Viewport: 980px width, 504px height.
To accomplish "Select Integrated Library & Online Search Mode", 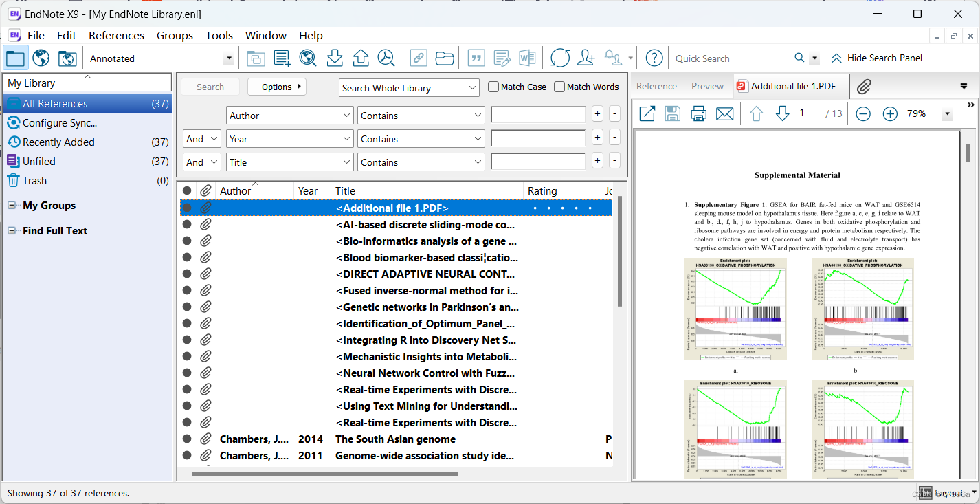I will pyautogui.click(x=67, y=58).
